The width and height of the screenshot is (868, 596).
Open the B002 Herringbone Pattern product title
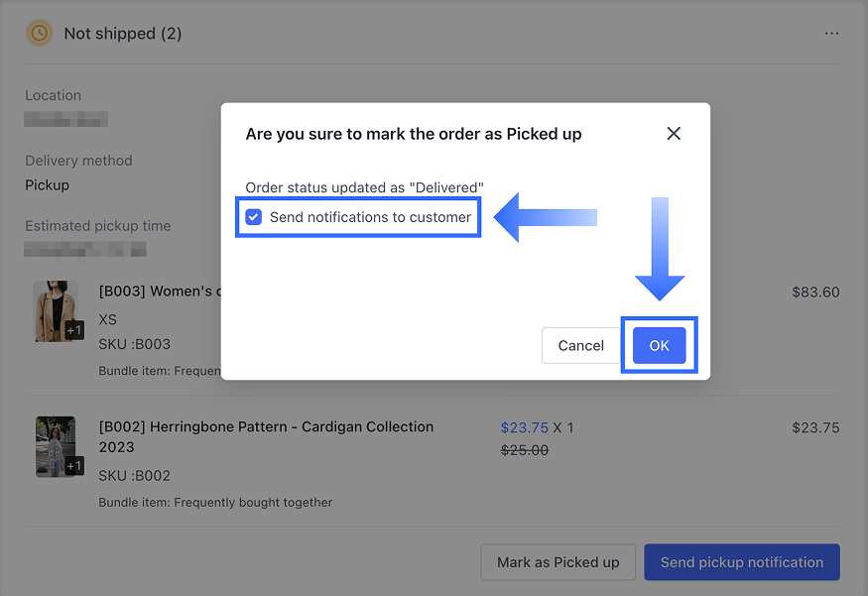coord(266,426)
